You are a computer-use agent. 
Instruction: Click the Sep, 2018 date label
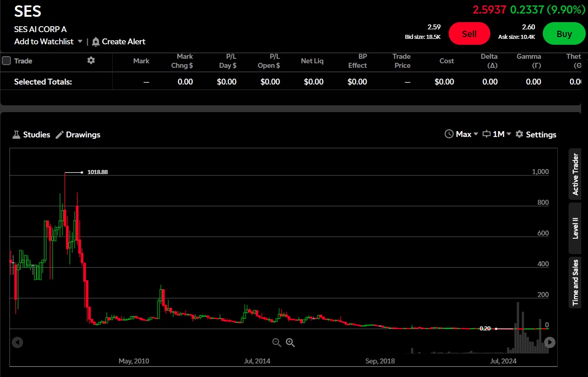click(380, 361)
